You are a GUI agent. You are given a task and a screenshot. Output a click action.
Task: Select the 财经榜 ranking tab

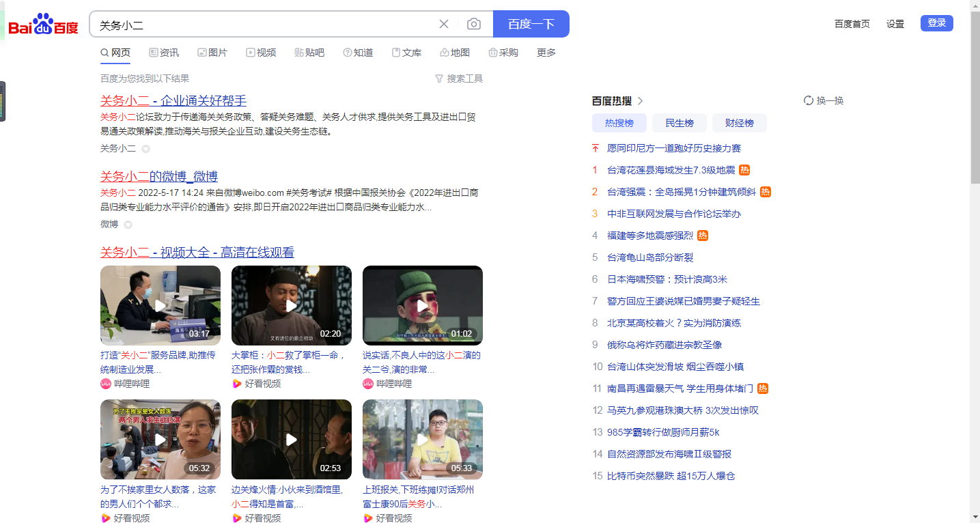[740, 123]
